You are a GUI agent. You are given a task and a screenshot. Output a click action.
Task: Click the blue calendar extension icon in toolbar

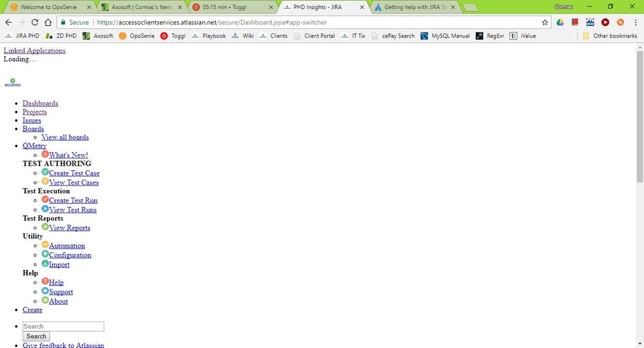pos(590,22)
